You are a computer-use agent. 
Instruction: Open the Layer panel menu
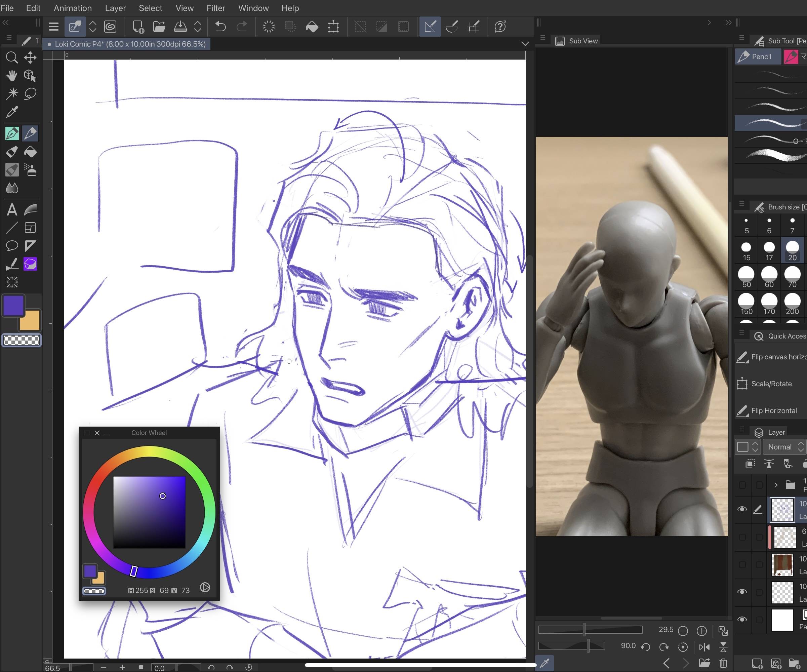(x=742, y=429)
